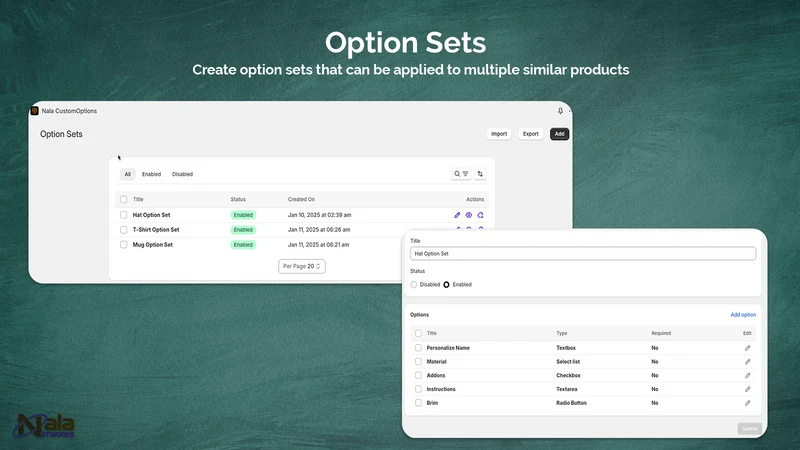Click the Select list type cell
The height and width of the screenshot is (450, 800).
point(568,362)
